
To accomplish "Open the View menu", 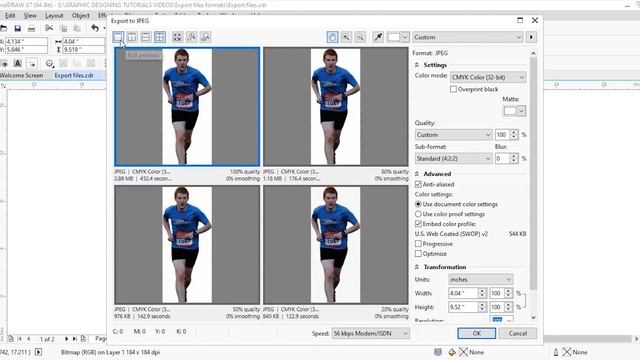I will point(30,16).
